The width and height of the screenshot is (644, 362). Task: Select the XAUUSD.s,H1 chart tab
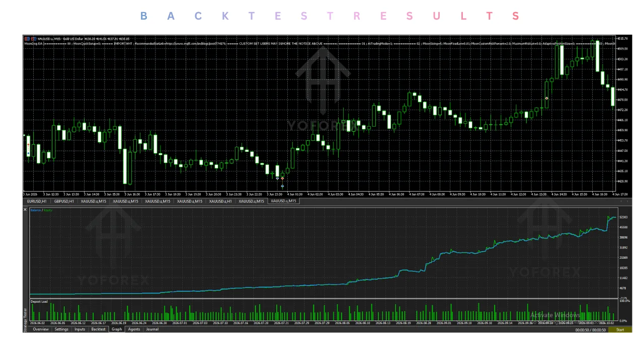tap(220, 201)
